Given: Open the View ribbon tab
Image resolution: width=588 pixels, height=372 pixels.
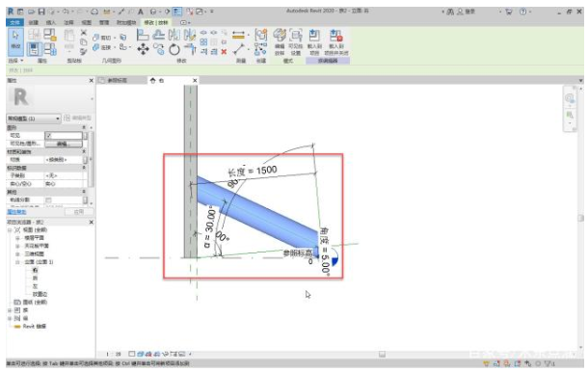Looking at the screenshot, I should coord(87,22).
